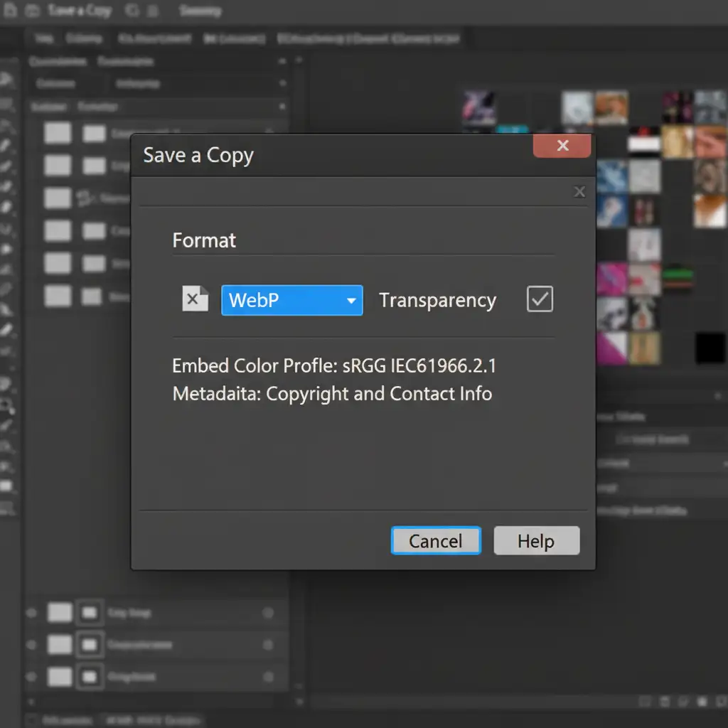Select the bottom tool in the left toolbar

(x=7, y=508)
